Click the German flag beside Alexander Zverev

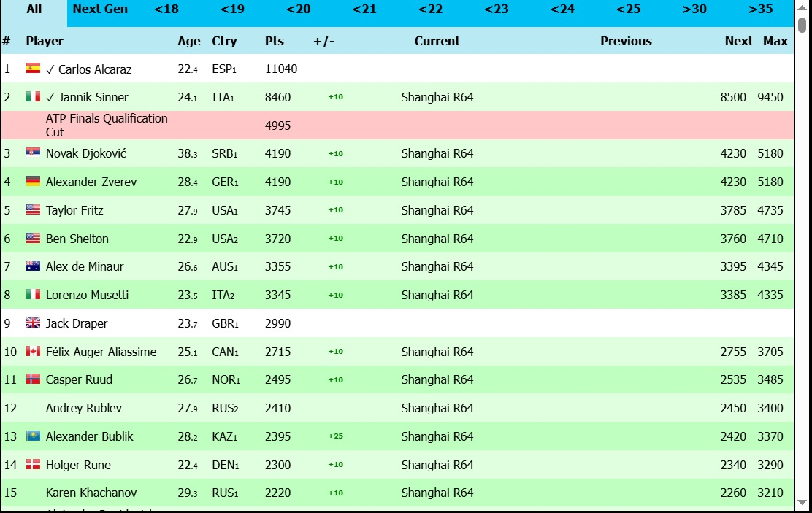coord(33,182)
